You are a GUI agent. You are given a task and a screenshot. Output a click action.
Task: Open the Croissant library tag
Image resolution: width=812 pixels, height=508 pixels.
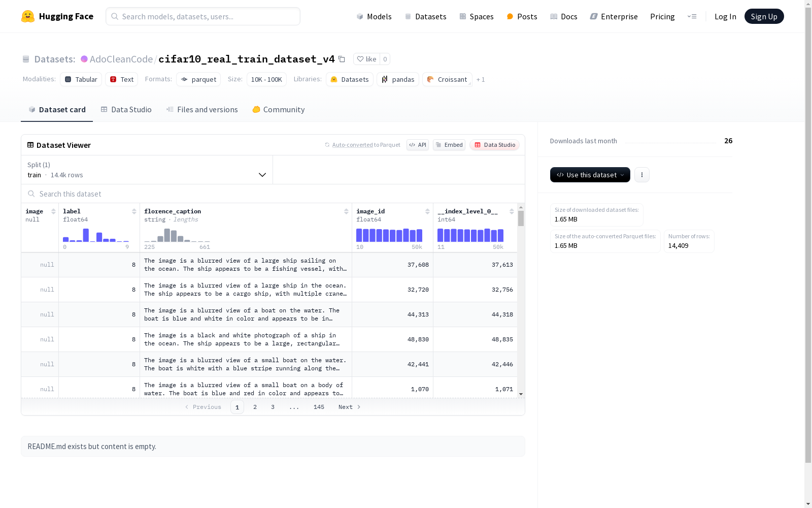tap(447, 79)
